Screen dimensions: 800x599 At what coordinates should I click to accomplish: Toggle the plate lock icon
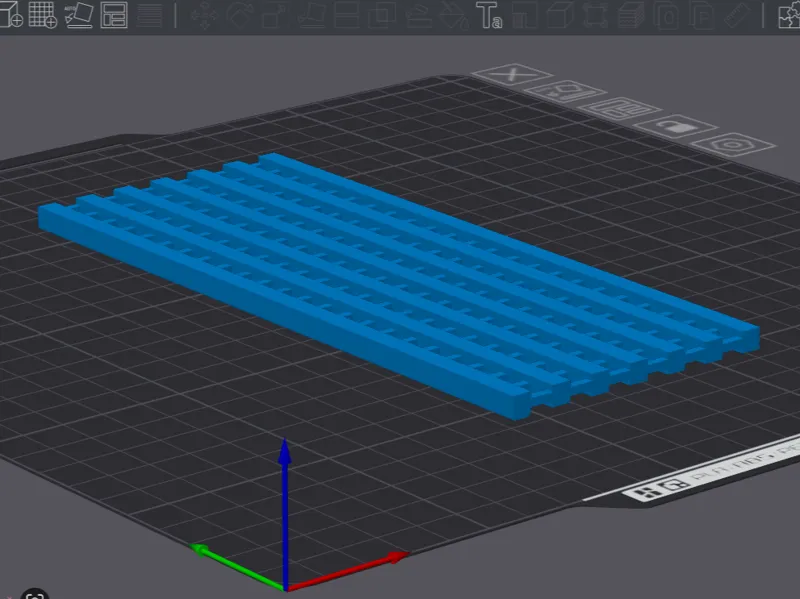tap(676, 127)
